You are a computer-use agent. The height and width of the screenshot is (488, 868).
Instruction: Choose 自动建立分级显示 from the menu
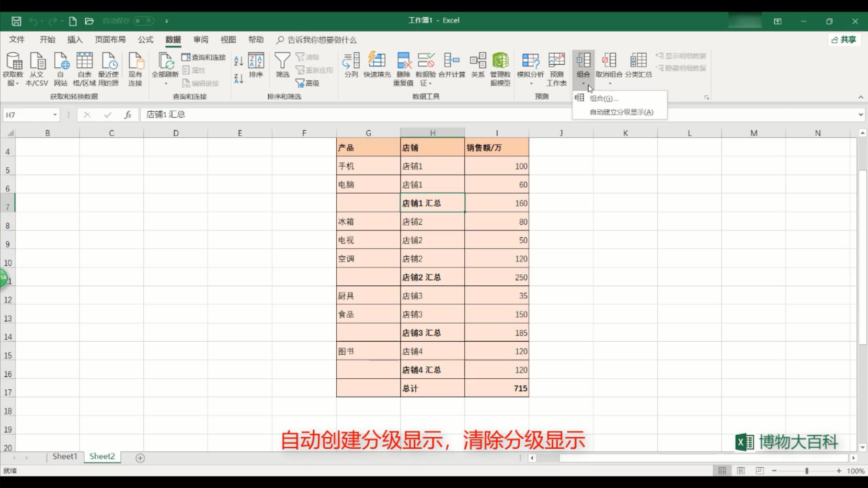coord(620,112)
